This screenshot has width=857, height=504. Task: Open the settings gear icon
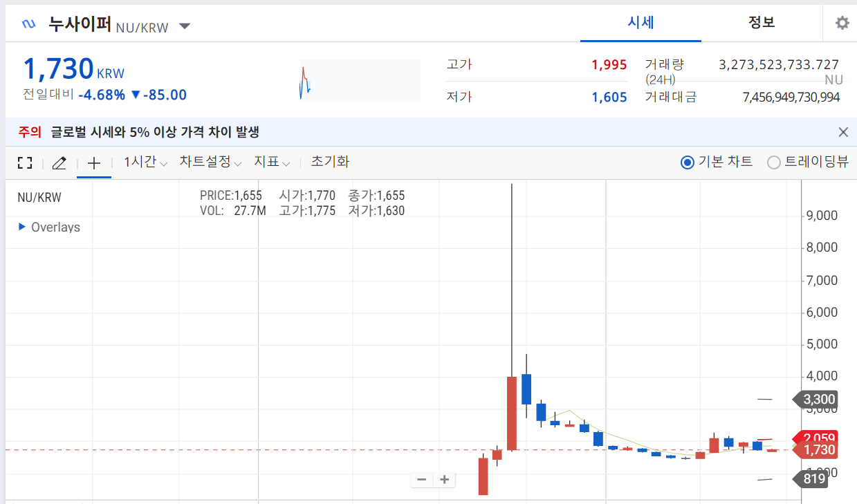[x=842, y=23]
